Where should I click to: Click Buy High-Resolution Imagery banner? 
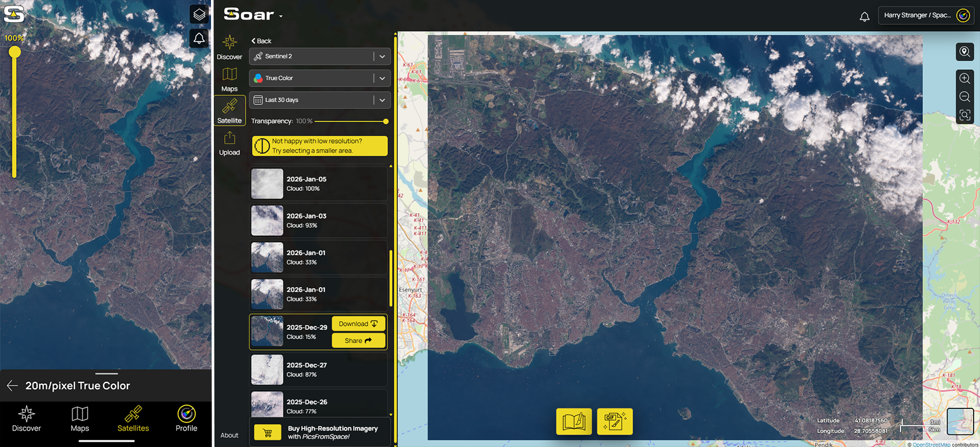pyautogui.click(x=320, y=432)
